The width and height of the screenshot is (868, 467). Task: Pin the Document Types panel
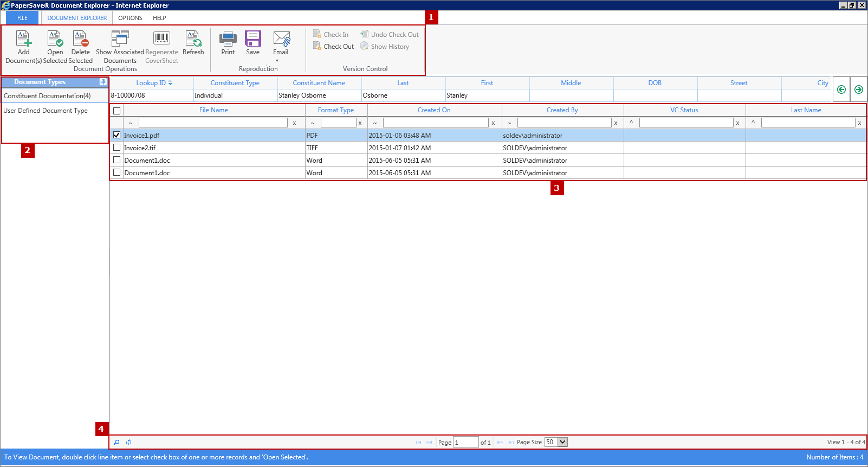click(x=103, y=82)
